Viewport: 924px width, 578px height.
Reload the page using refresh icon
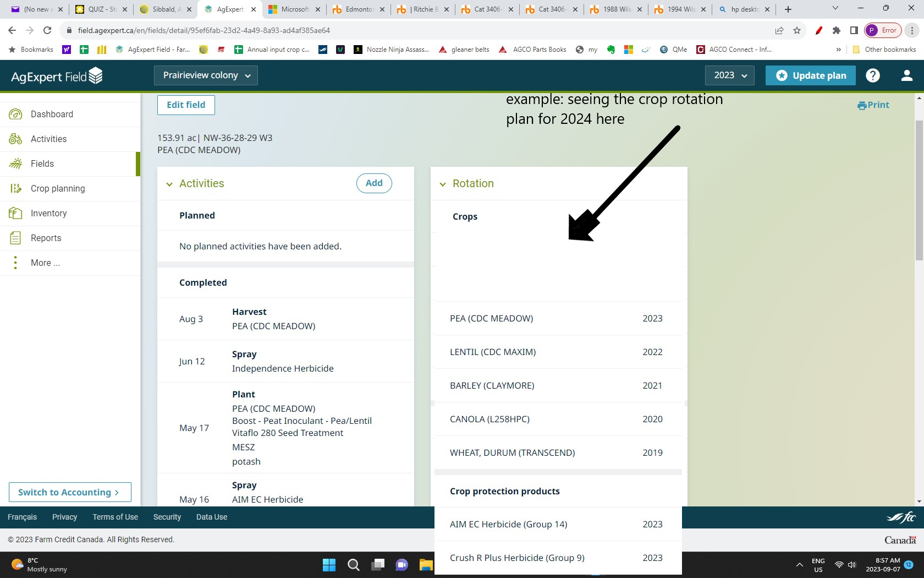47,30
